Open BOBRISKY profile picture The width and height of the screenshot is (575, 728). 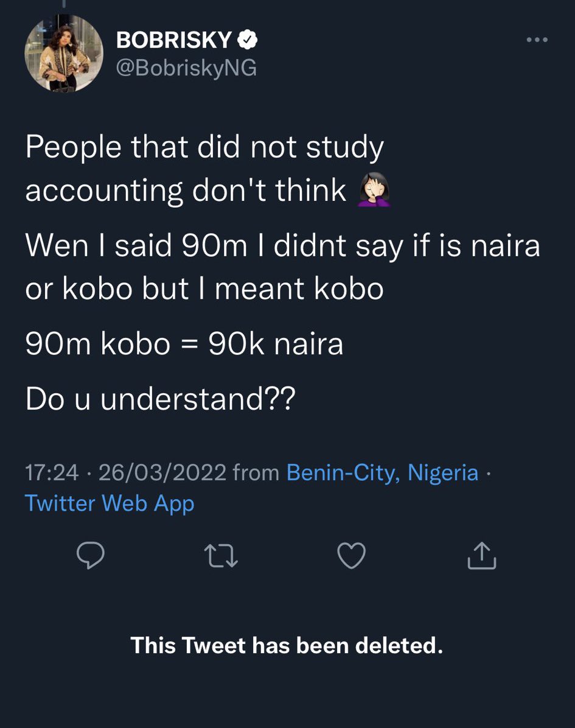click(64, 53)
